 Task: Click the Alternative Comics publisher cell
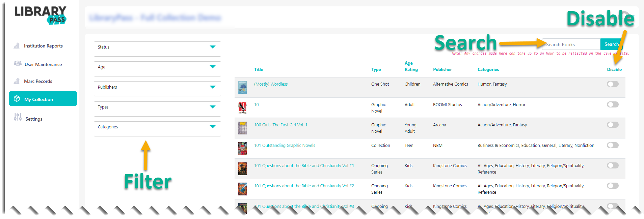451,84
